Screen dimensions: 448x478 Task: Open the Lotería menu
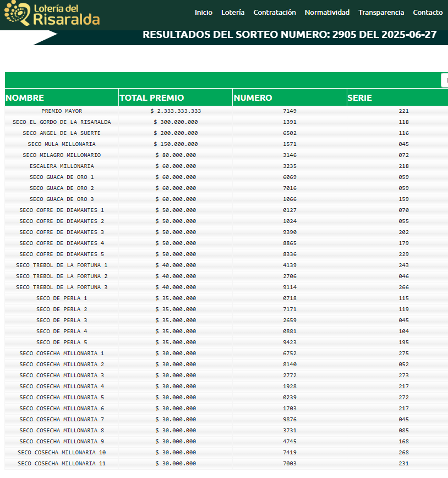[233, 13]
